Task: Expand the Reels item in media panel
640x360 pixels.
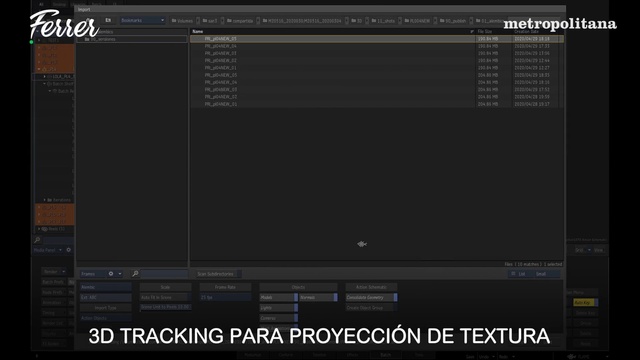Action: (x=39, y=229)
